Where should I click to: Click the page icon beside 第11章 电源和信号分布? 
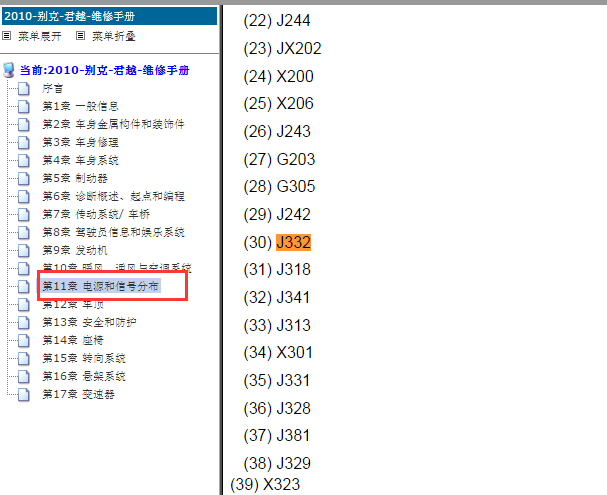[24, 286]
